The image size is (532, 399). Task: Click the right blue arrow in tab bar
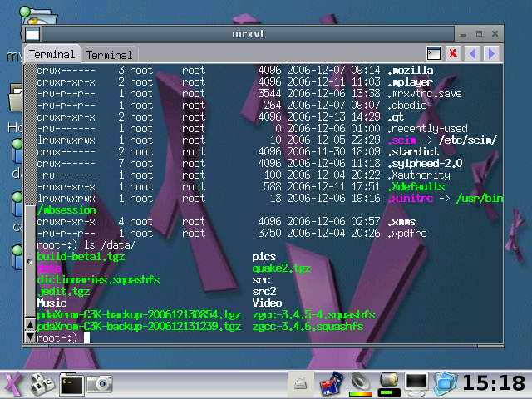pyautogui.click(x=490, y=54)
